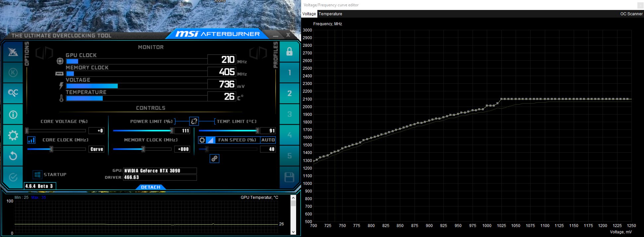Adjust the Temp Limit slider

228,131
